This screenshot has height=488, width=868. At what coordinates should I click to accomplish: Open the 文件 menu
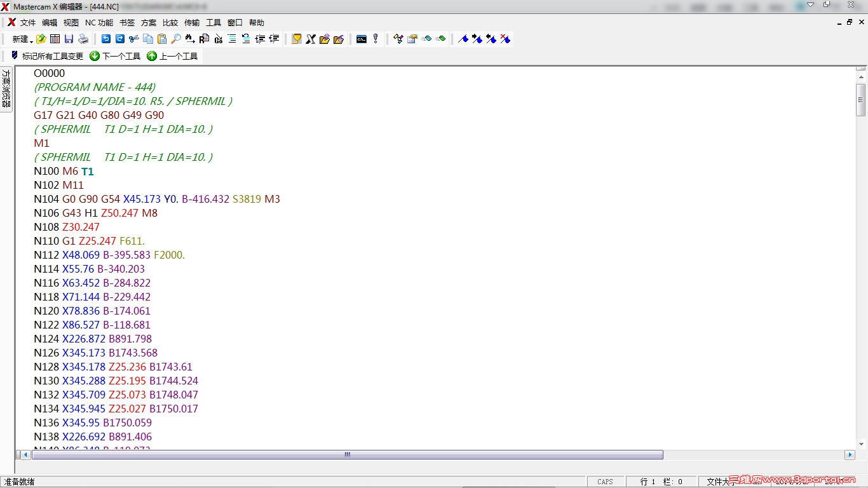(28, 23)
